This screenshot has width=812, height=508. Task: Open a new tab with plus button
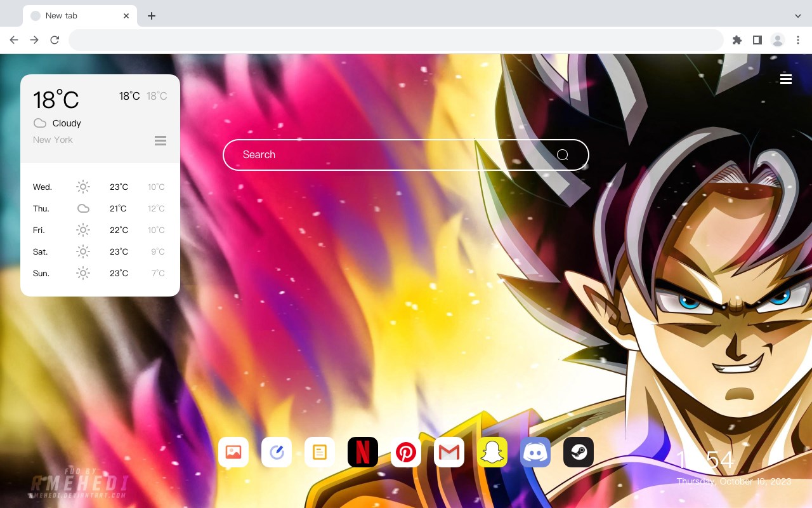[x=152, y=16]
